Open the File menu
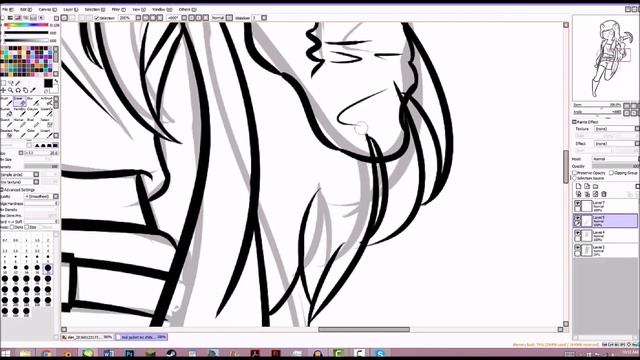The height and width of the screenshot is (360, 640). pyautogui.click(x=7, y=9)
